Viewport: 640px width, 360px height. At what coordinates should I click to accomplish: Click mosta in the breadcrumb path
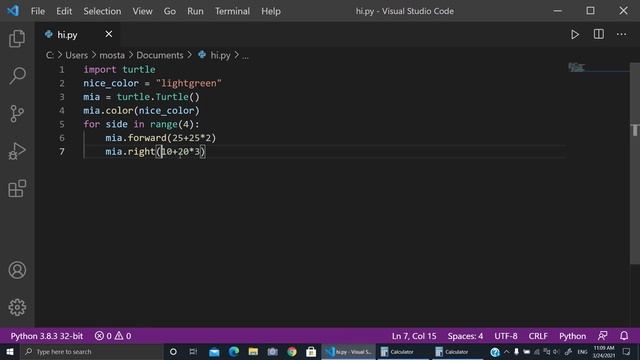[x=112, y=55]
